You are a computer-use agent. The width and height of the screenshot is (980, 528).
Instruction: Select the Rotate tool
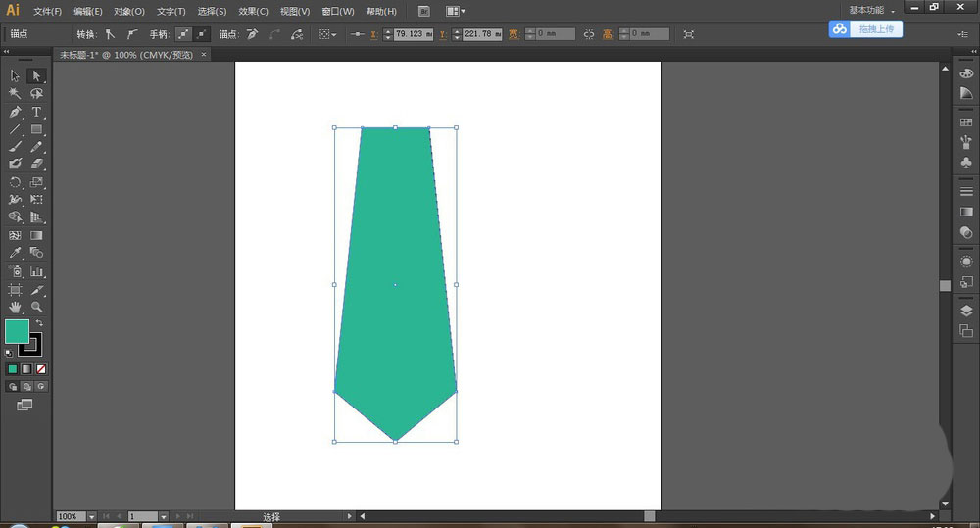pyautogui.click(x=16, y=182)
